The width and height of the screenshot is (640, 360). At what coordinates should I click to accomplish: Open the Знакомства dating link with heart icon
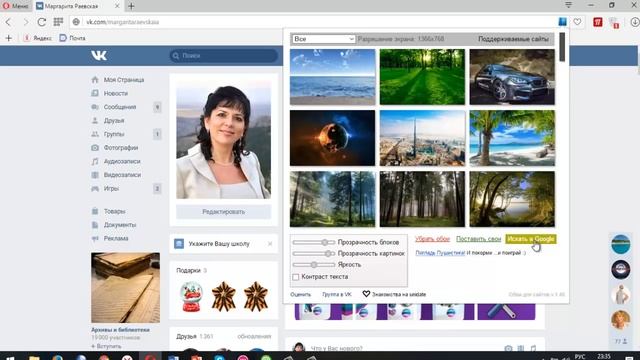tap(394, 294)
